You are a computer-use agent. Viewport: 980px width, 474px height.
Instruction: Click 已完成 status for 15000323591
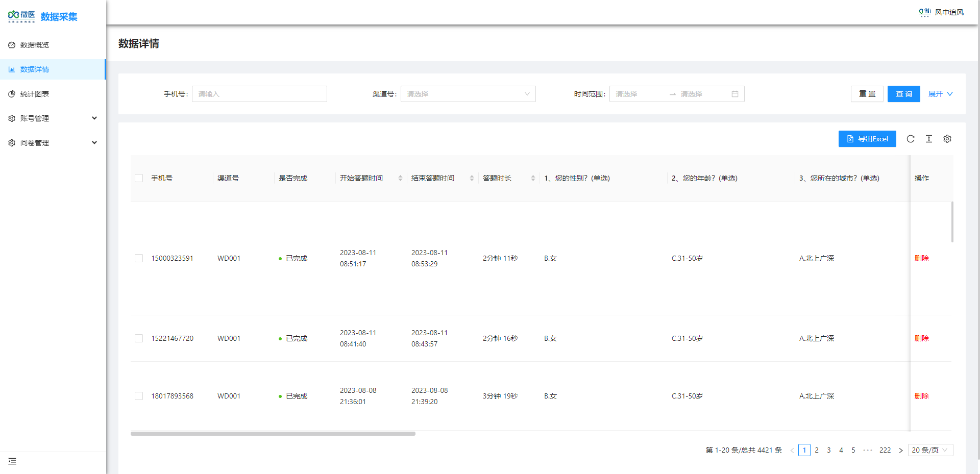coord(293,258)
